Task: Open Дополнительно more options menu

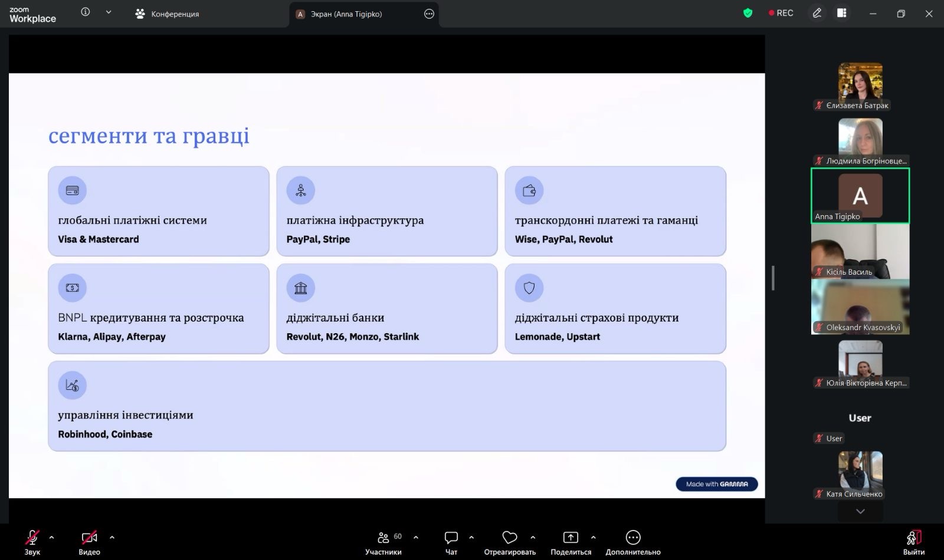Action: point(633,542)
